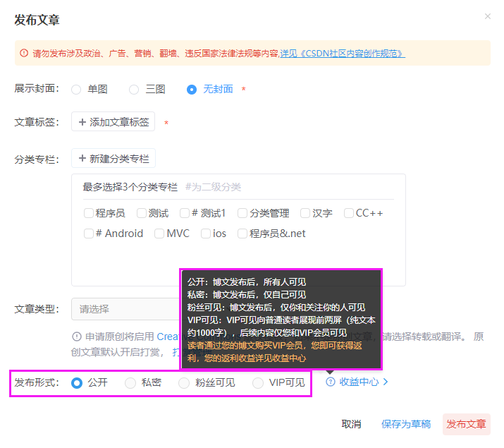Check the CC++ category box
This screenshot has height=448, width=504.
tap(349, 213)
